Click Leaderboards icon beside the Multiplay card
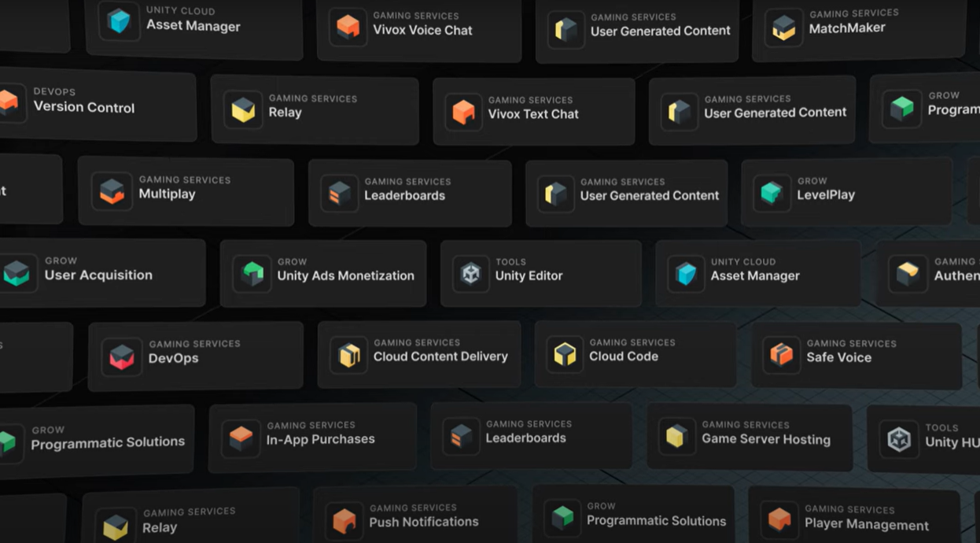Viewport: 980px width, 543px height. point(339,193)
